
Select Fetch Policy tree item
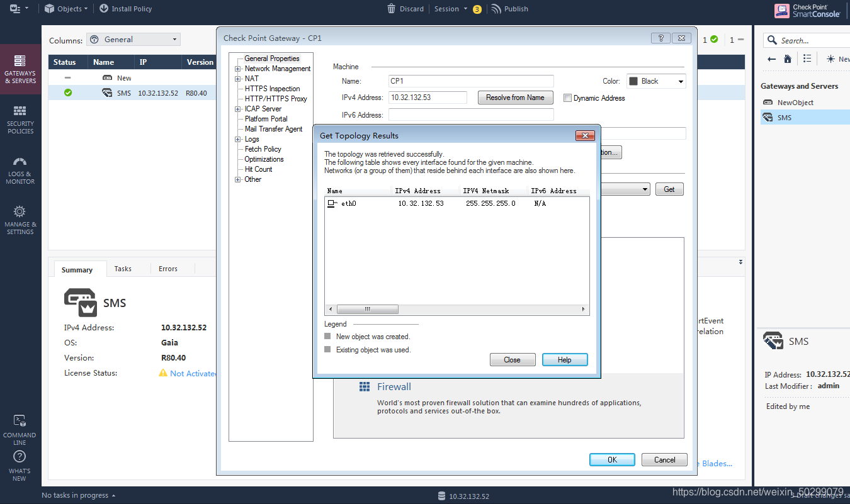pyautogui.click(x=263, y=149)
